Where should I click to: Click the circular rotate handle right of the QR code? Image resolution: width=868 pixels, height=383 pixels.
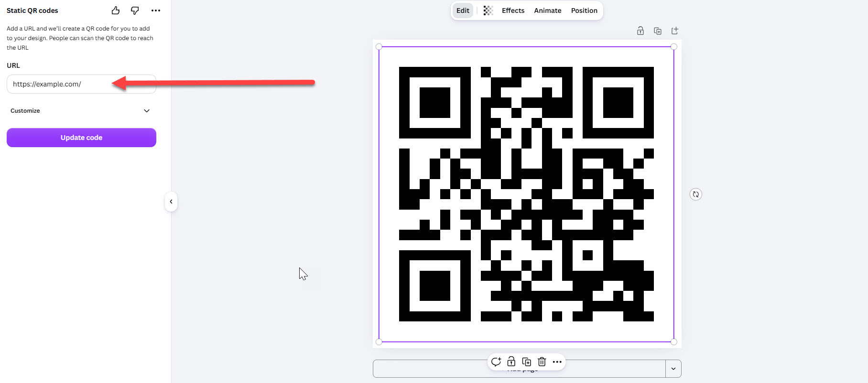coord(696,194)
